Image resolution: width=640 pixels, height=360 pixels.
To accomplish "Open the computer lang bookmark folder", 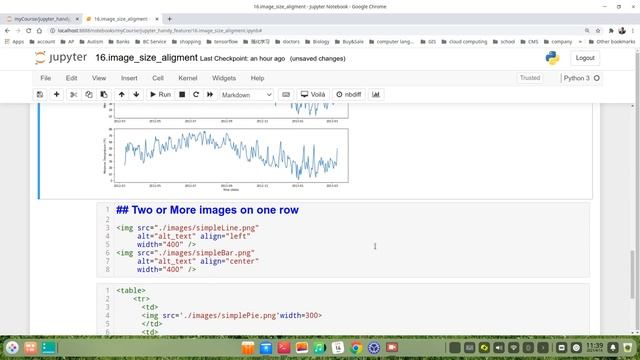I will pyautogui.click(x=391, y=42).
